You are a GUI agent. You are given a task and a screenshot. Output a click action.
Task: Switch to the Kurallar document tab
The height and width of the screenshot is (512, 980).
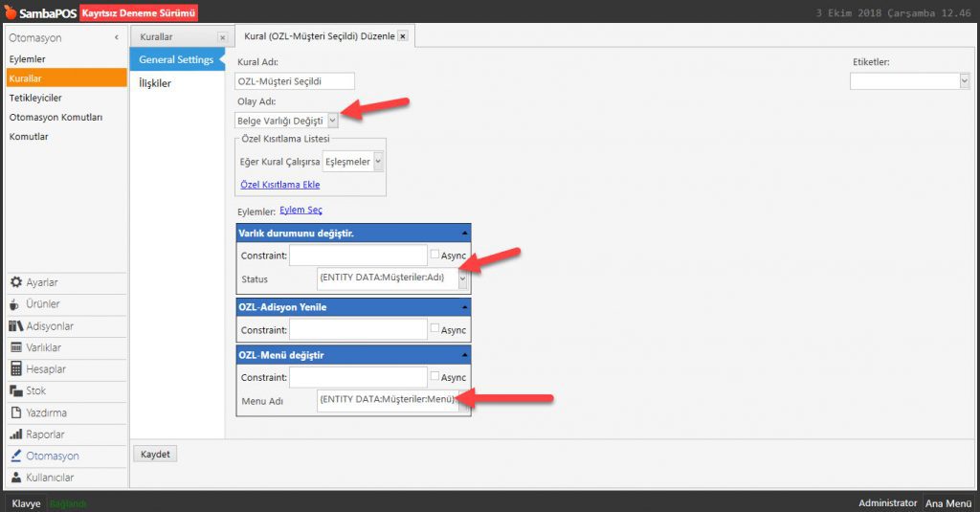click(156, 36)
